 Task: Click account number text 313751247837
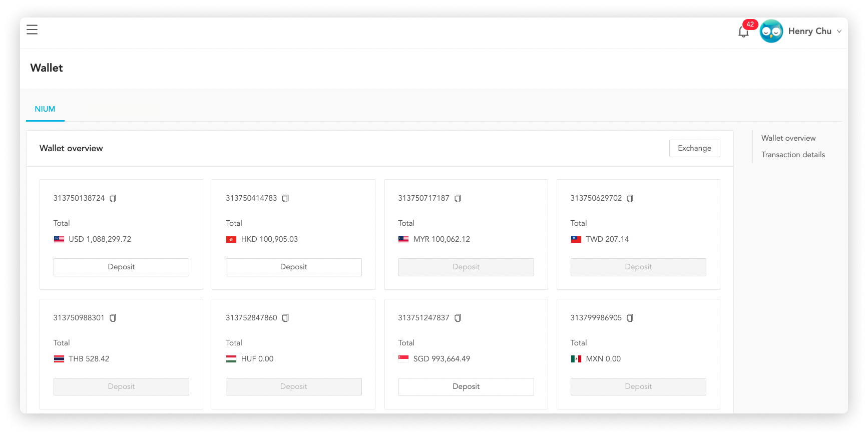[x=423, y=318]
